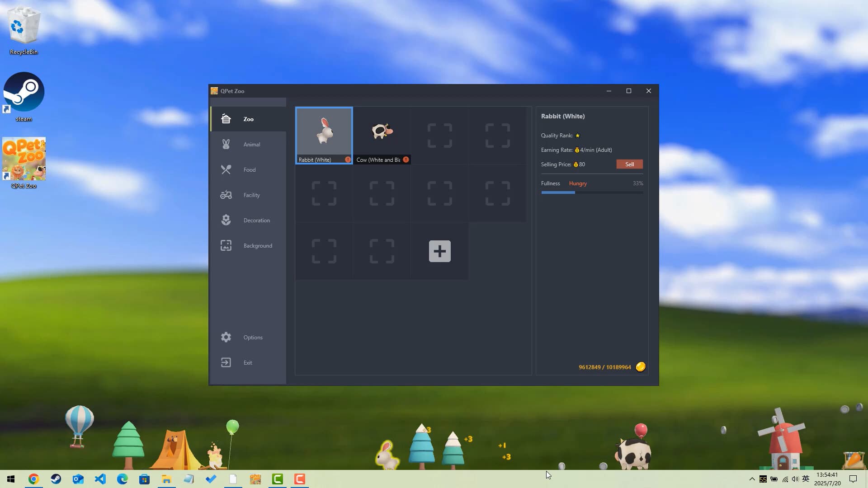Click the plus button to add a slot
This screenshot has width=868, height=488.
pos(439,251)
